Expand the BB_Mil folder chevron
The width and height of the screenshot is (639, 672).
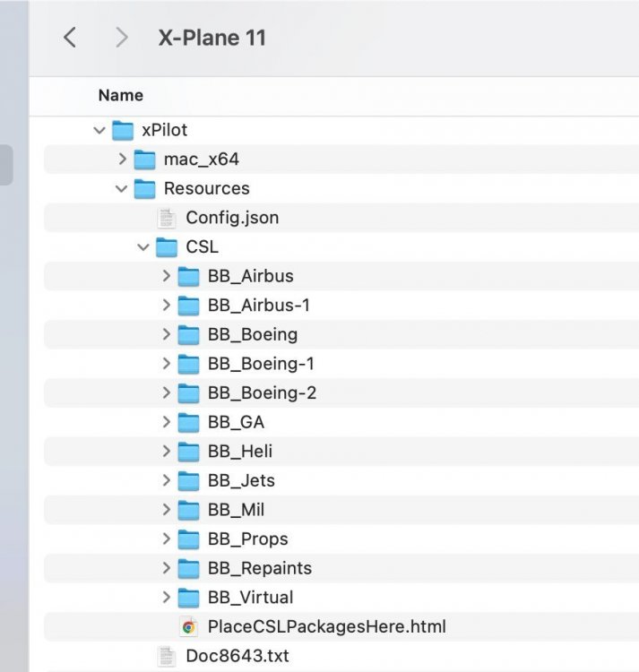[167, 510]
